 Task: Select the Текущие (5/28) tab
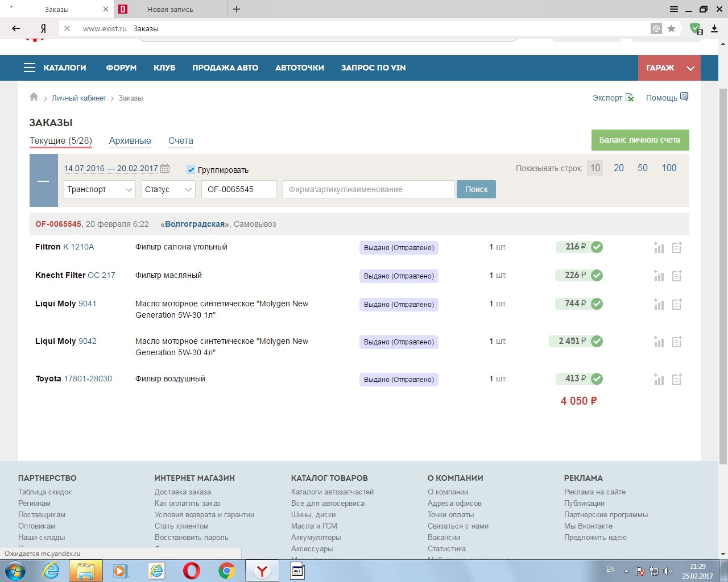coord(61,141)
